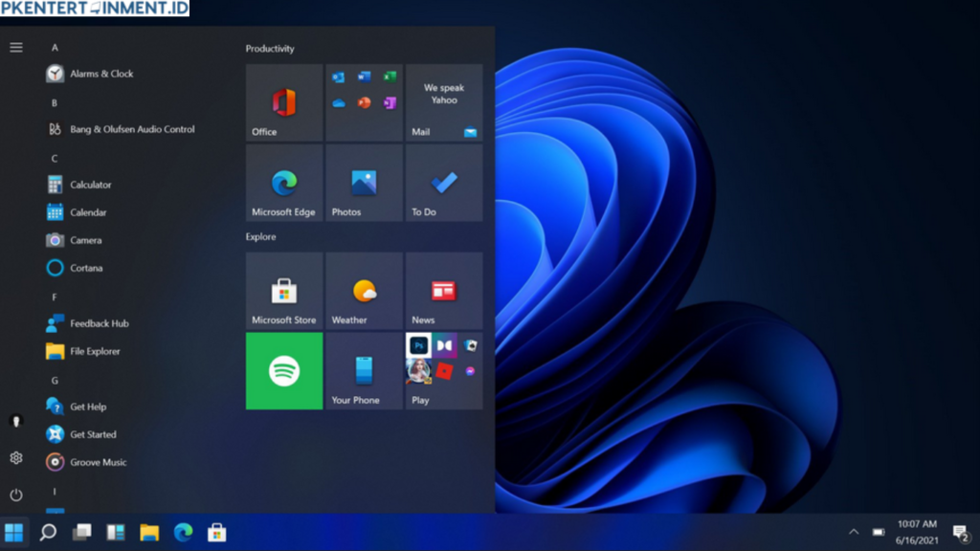Launch the Your Phone tile

tap(364, 371)
